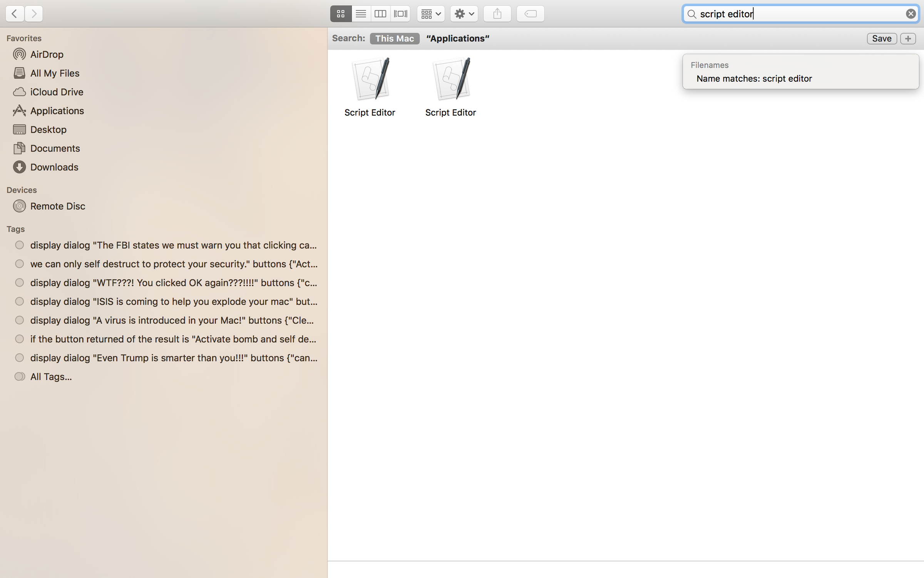The image size is (924, 578).
Task: Select the Remote Disc device
Action: click(x=58, y=206)
